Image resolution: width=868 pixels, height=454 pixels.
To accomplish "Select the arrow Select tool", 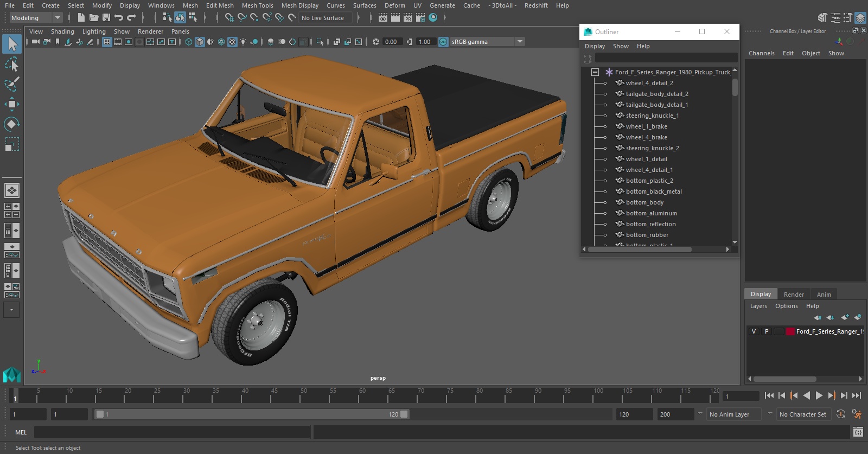I will [12, 44].
